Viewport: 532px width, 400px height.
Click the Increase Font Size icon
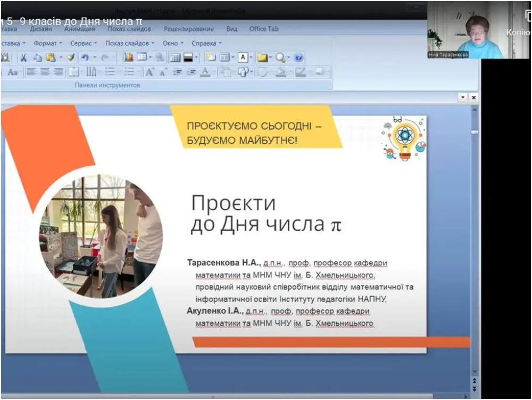(x=150, y=72)
